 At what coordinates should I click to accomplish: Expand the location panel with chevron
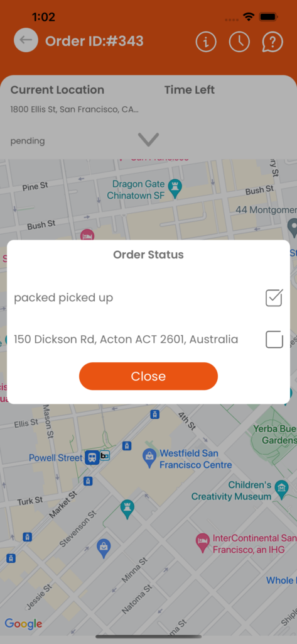(x=148, y=140)
